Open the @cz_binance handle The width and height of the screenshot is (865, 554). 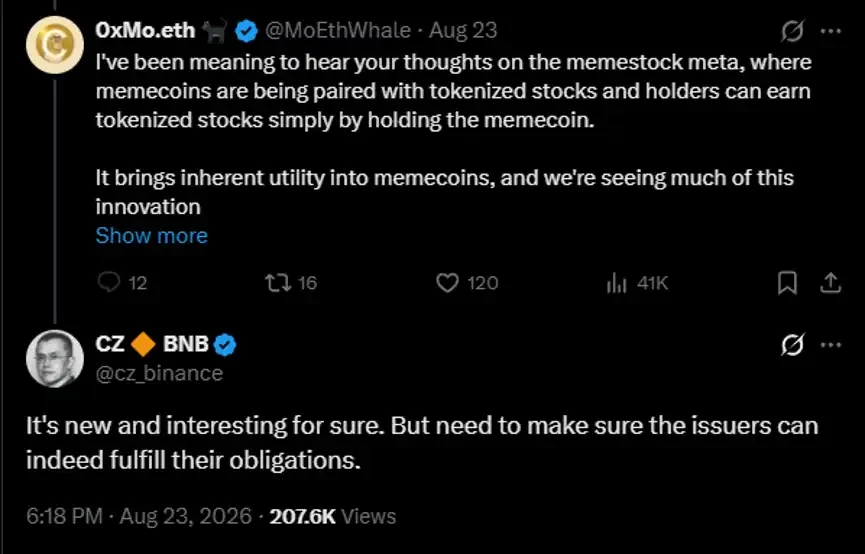(x=159, y=374)
